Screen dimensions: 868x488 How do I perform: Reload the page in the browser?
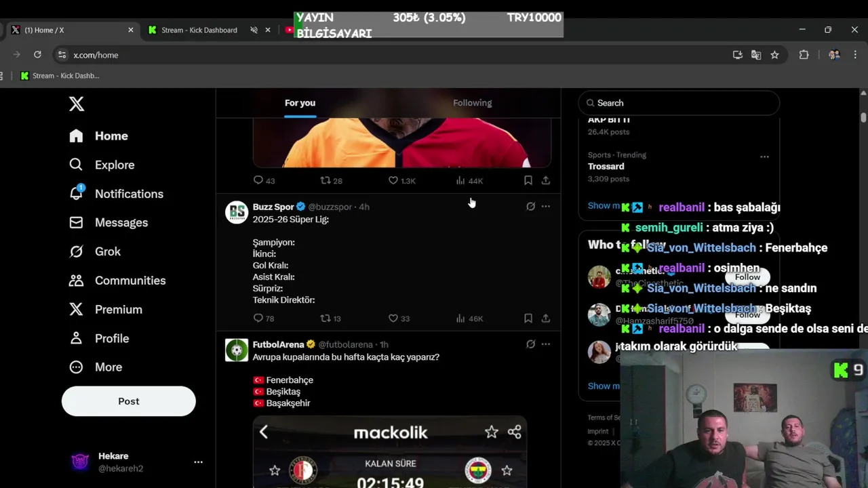[37, 55]
